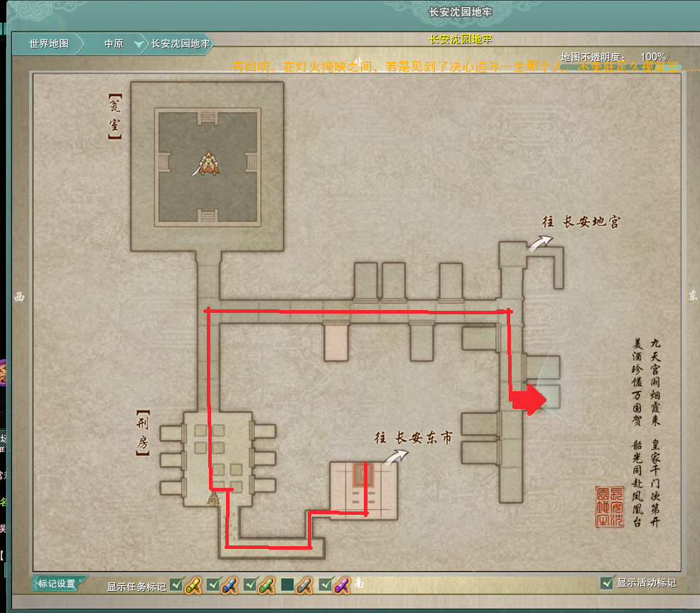Click the player character marker in the cellar room
Screen dimensions: 700x613
coord(207,164)
